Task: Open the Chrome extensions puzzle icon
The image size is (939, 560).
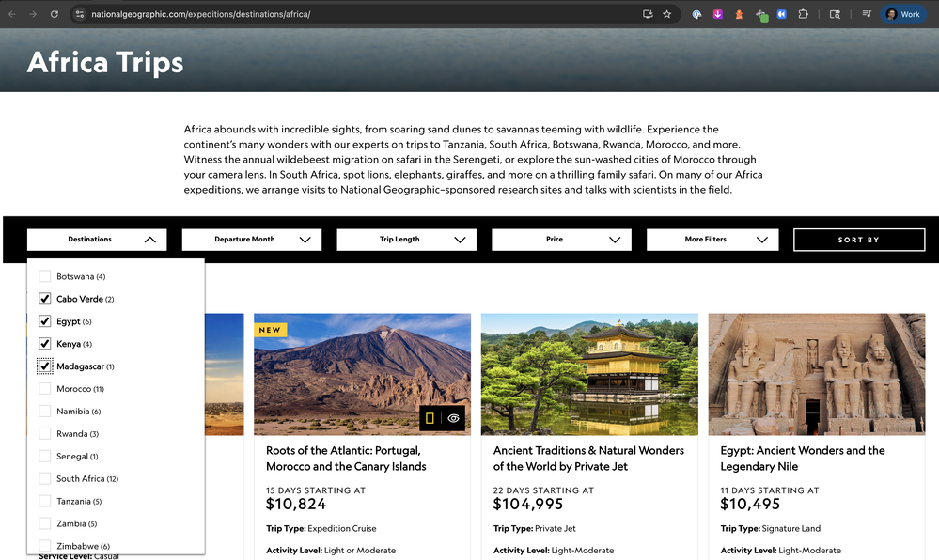Action: pos(803,14)
